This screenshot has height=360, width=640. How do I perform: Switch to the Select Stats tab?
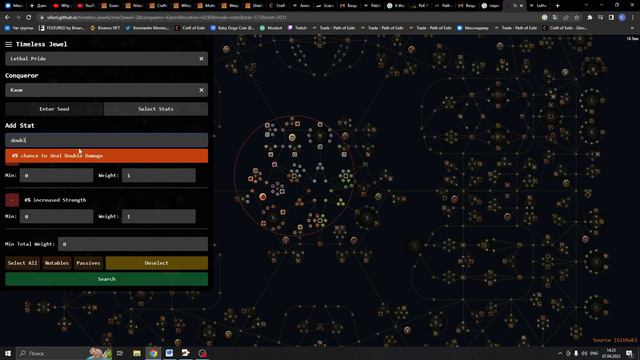tap(156, 109)
